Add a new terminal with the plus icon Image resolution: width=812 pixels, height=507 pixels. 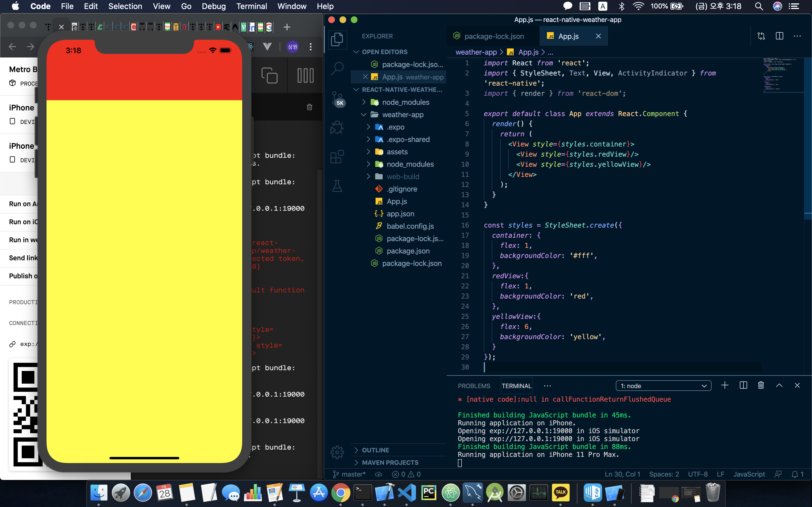724,386
